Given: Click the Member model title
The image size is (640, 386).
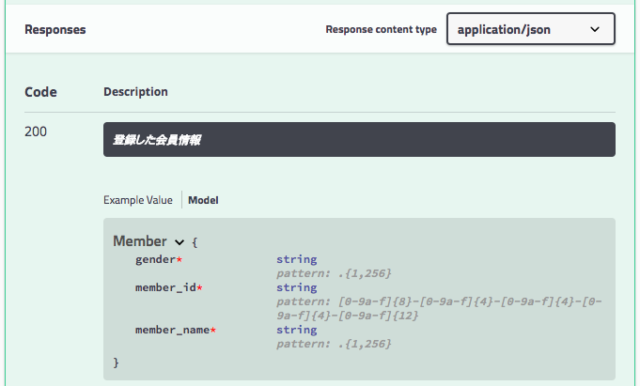Looking at the screenshot, I should click(x=140, y=241).
